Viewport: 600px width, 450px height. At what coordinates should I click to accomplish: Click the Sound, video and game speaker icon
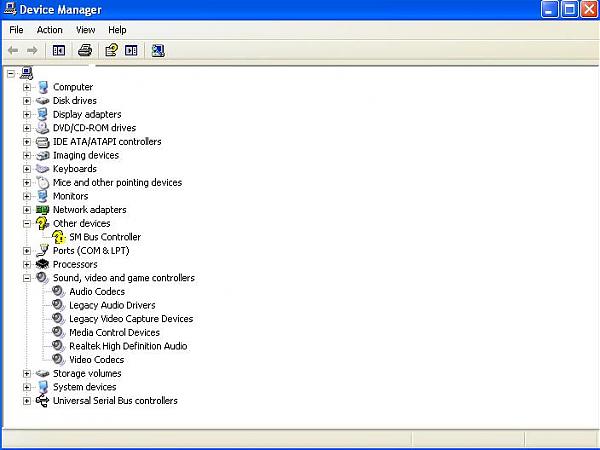[x=42, y=278]
